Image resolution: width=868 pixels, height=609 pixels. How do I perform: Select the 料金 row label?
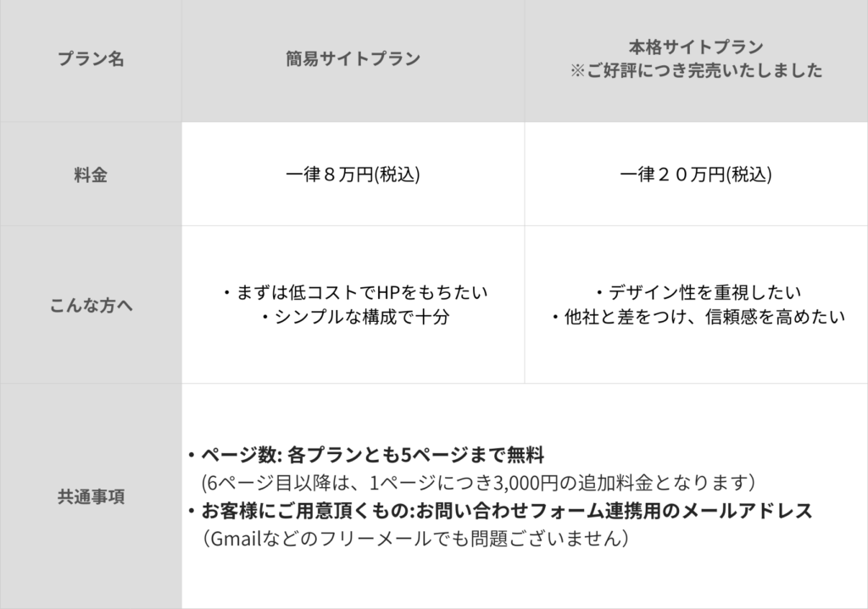[x=91, y=175]
